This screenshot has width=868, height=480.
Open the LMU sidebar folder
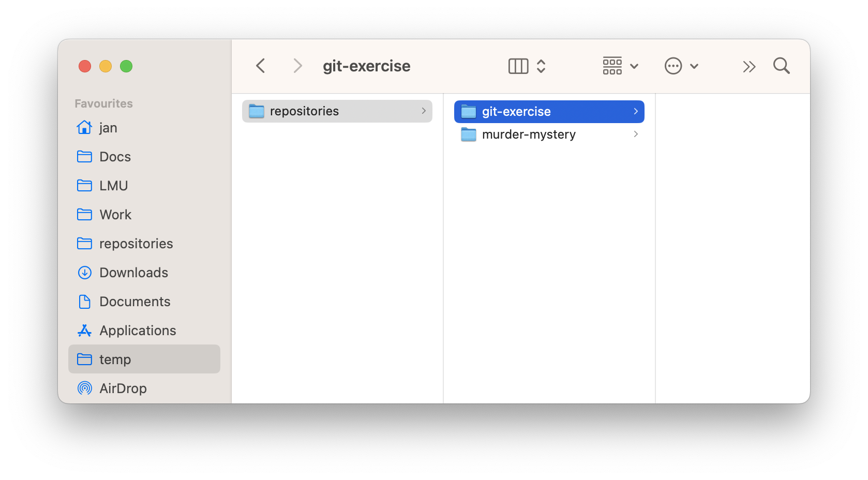[x=113, y=186]
